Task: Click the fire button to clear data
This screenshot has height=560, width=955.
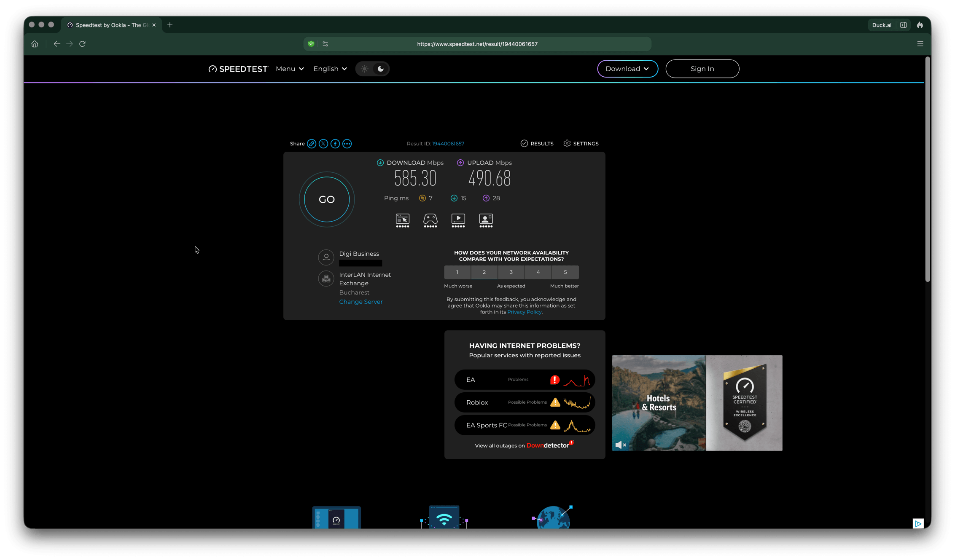Action: 920,25
